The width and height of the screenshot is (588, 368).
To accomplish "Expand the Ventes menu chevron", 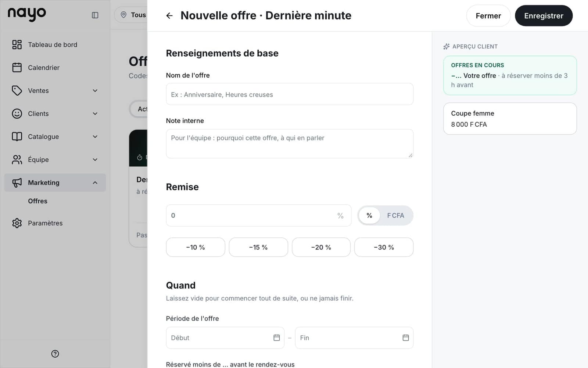I will click(95, 91).
